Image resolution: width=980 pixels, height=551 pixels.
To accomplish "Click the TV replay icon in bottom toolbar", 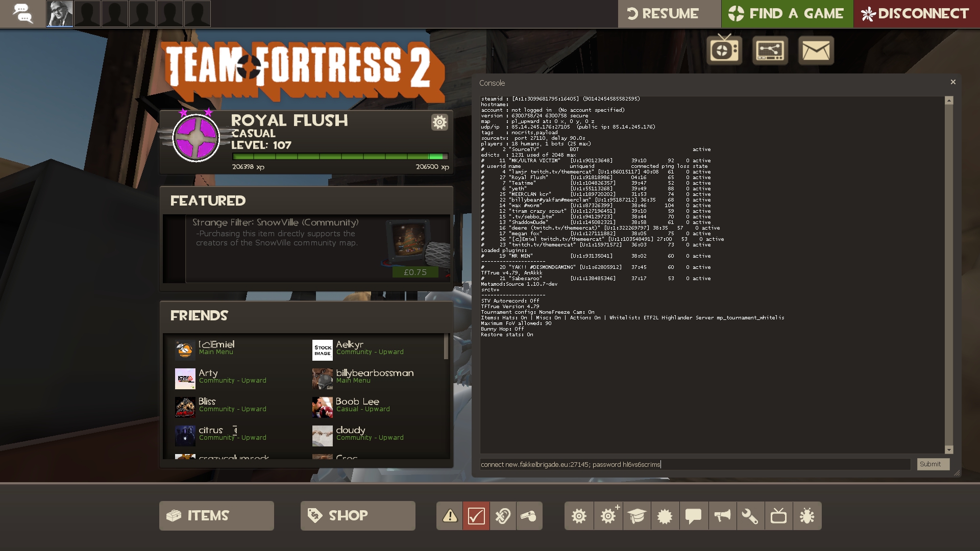I will pyautogui.click(x=778, y=516).
